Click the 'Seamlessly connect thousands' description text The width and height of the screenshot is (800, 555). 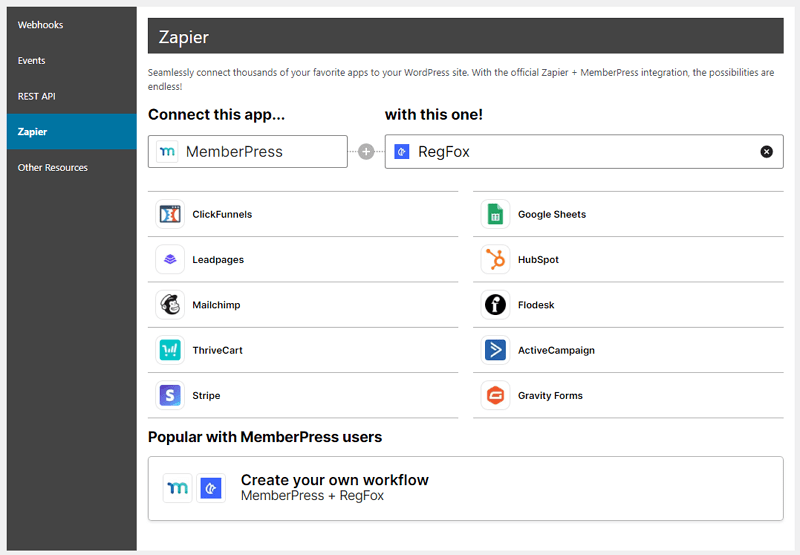pyautogui.click(x=461, y=79)
